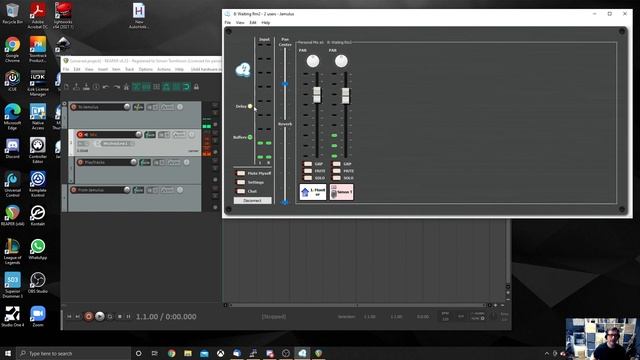The width and height of the screenshot is (640, 360).
Task: Arm record on the PlayTracks track
Action: [80, 162]
